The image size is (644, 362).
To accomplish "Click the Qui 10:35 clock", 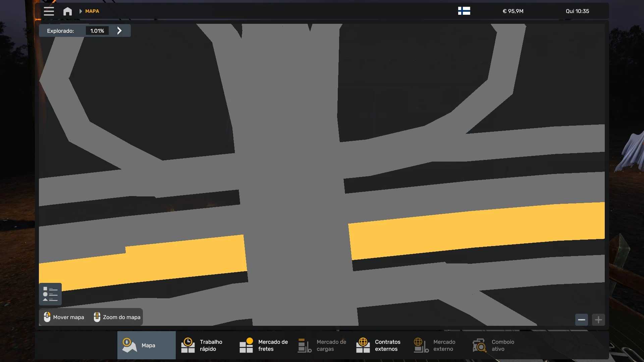I will coord(577,11).
